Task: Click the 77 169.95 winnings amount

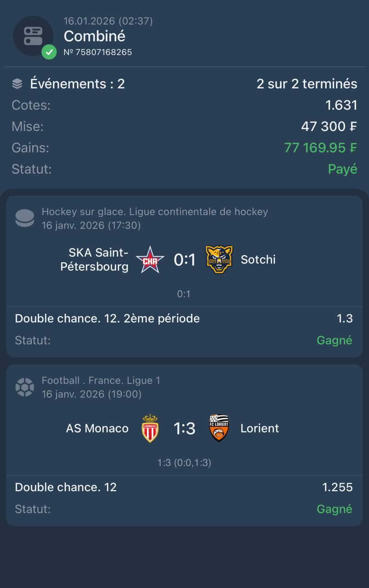Action: point(320,148)
